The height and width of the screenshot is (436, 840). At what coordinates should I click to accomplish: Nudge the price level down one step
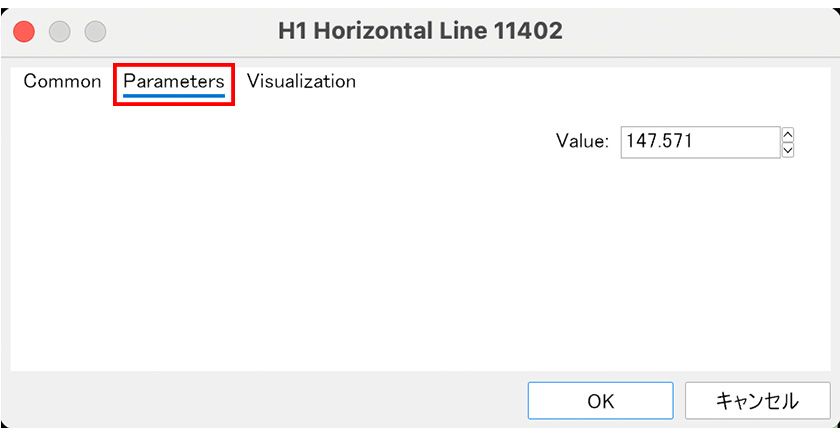[x=788, y=150]
